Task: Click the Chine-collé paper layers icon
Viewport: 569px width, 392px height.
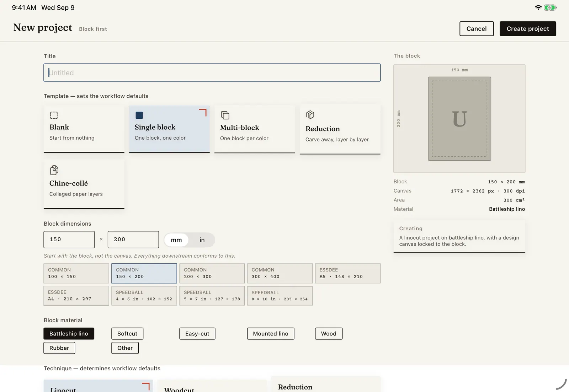Action: (54, 170)
